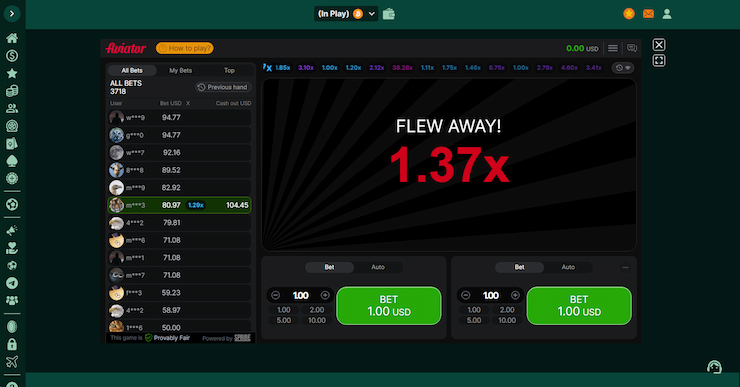Switch to the My Bets tab
The width and height of the screenshot is (740, 387).
pyautogui.click(x=181, y=70)
